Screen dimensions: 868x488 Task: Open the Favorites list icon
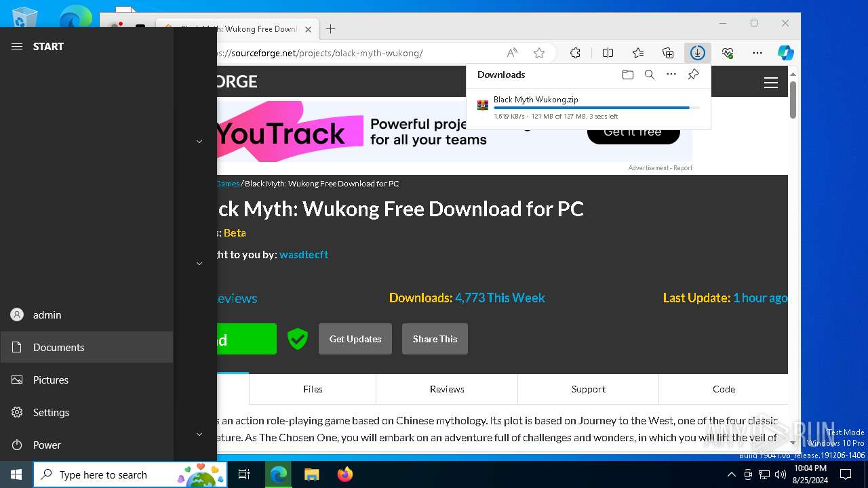pos(638,53)
